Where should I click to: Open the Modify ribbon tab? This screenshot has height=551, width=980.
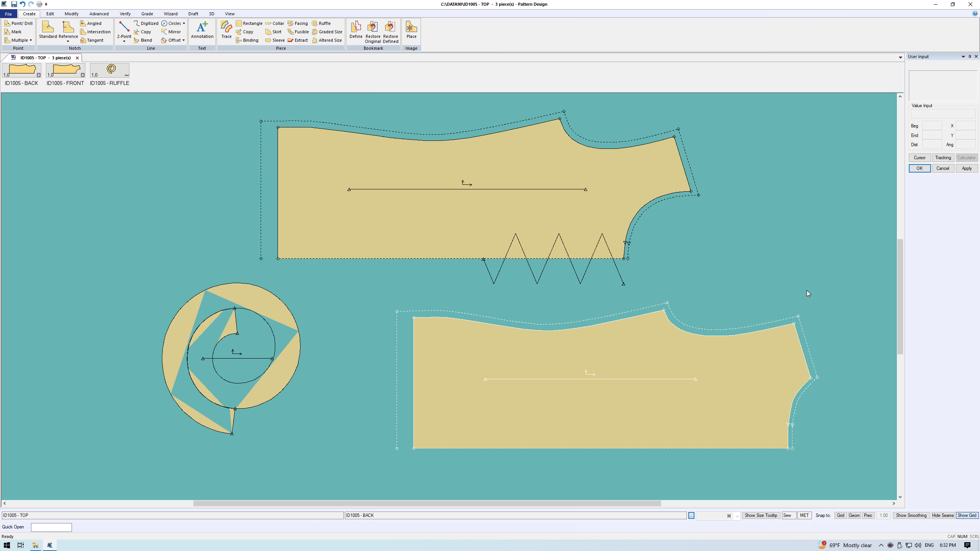(72, 14)
